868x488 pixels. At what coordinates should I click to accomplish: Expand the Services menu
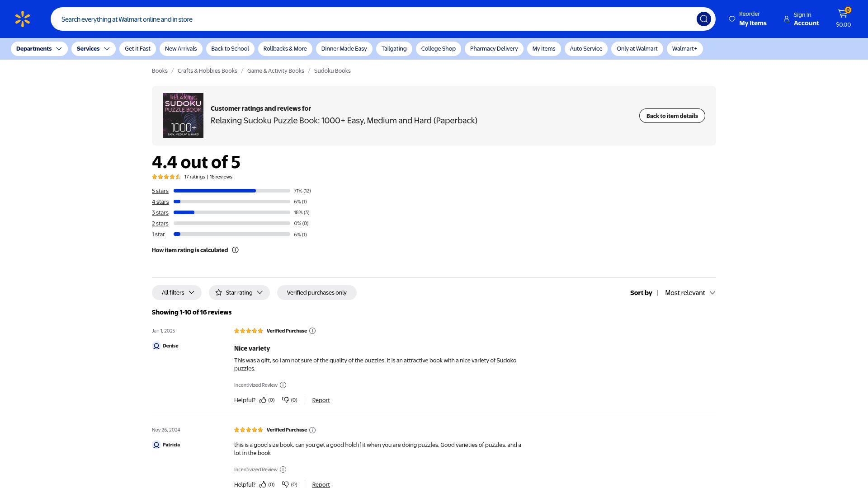(94, 49)
